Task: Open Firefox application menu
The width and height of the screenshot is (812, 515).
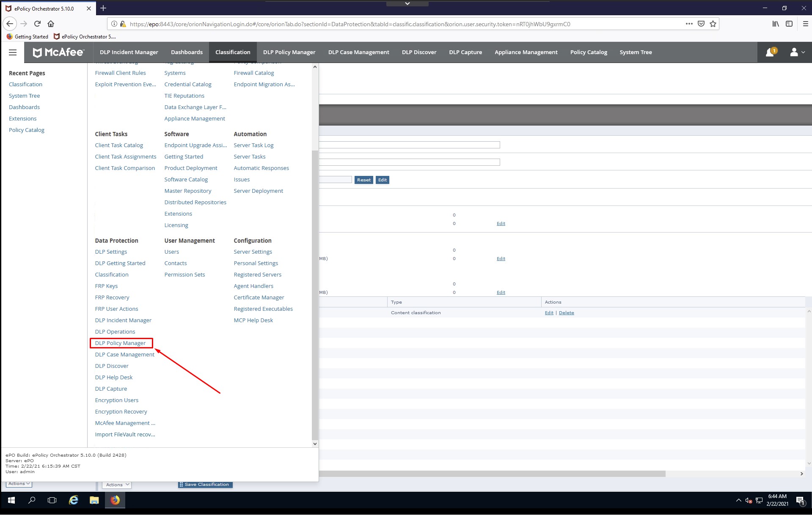Action: (x=805, y=24)
